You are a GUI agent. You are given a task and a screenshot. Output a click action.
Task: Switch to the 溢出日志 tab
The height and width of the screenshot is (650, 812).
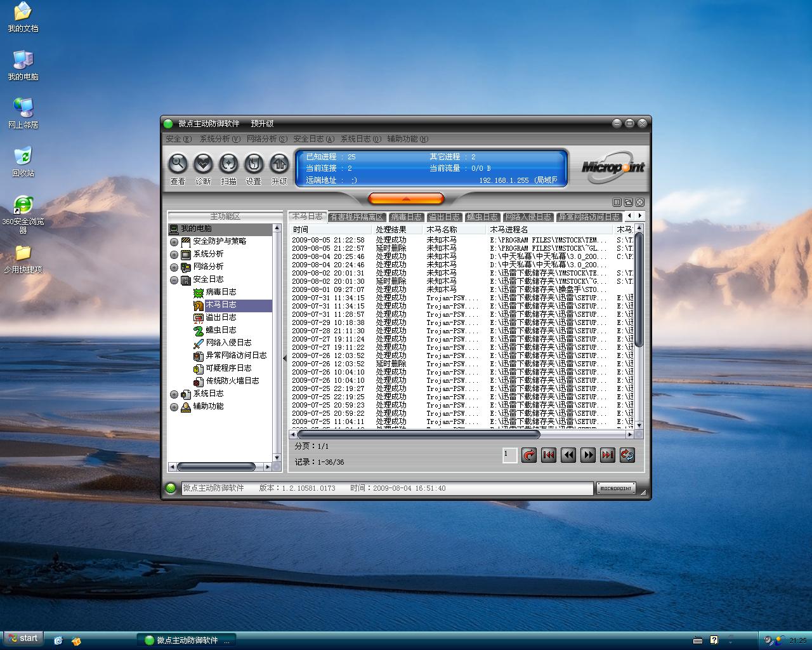coord(444,217)
